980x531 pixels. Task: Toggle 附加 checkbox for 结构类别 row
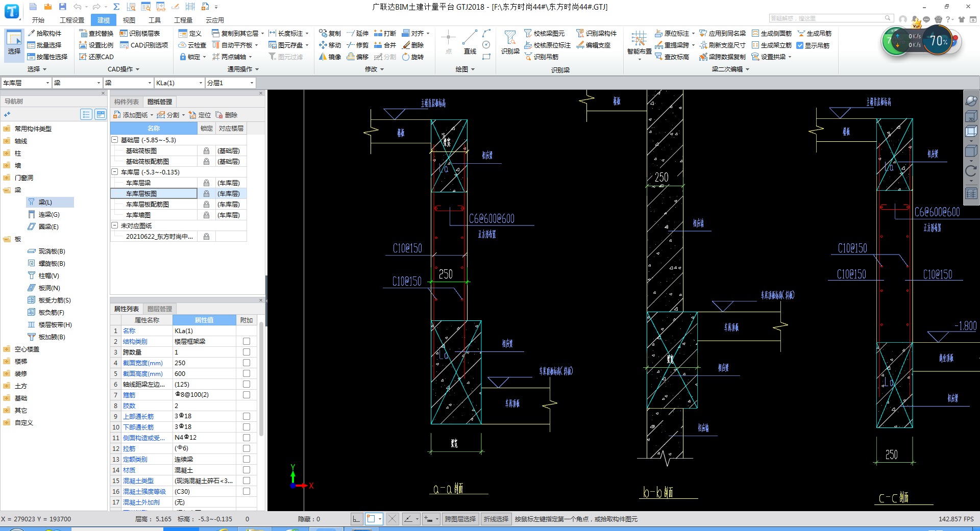coord(247,341)
